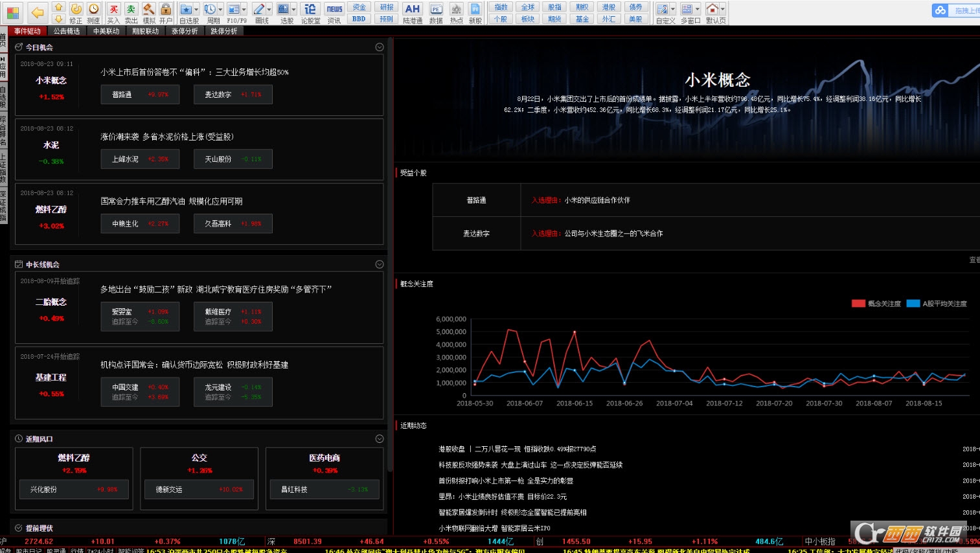Open the 新股 IPO icon
The width and height of the screenshot is (980, 553).
tap(475, 9)
